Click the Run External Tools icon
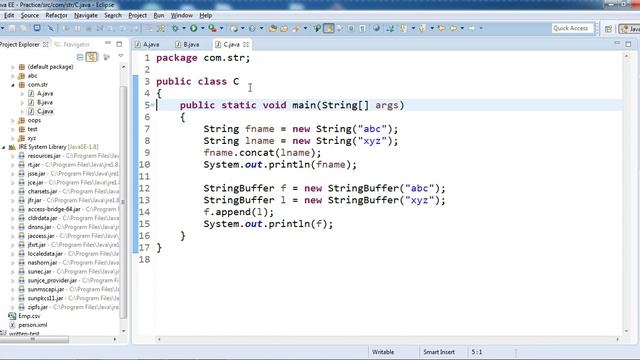This screenshot has width=640, height=360. (212, 28)
